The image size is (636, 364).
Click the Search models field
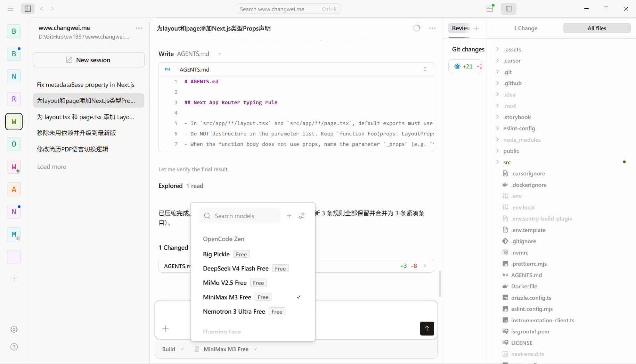240,216
